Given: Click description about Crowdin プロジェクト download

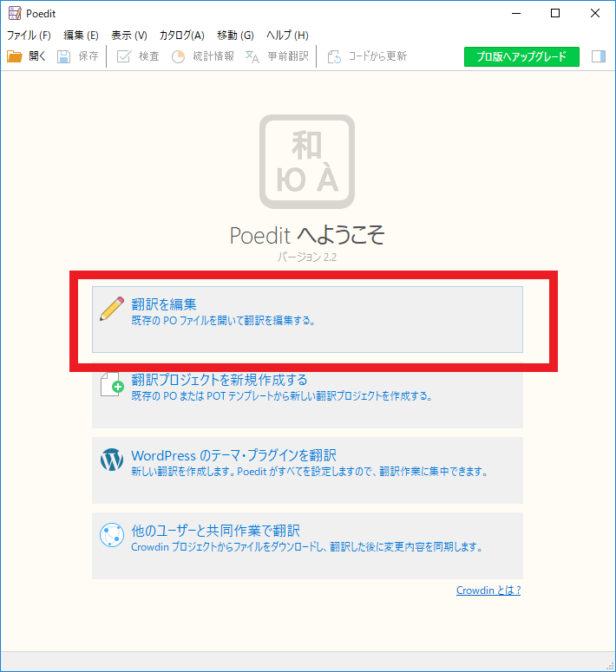Looking at the screenshot, I should [x=307, y=547].
